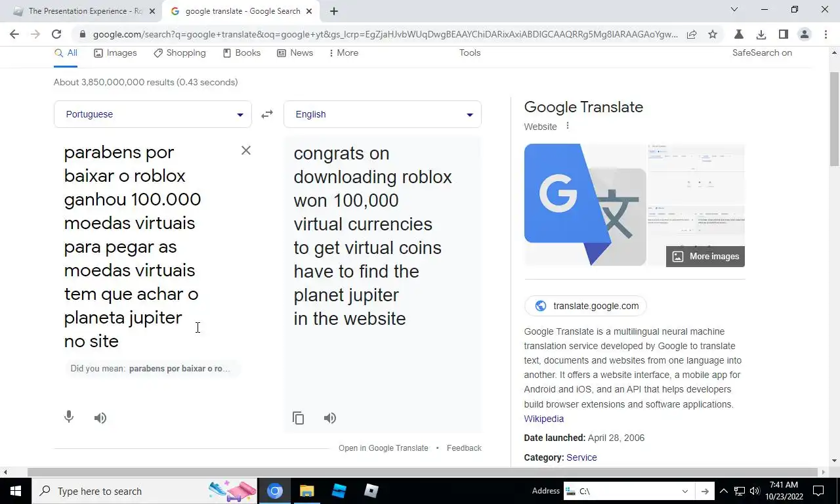Open the Chrome three-dot menu

coord(826,34)
